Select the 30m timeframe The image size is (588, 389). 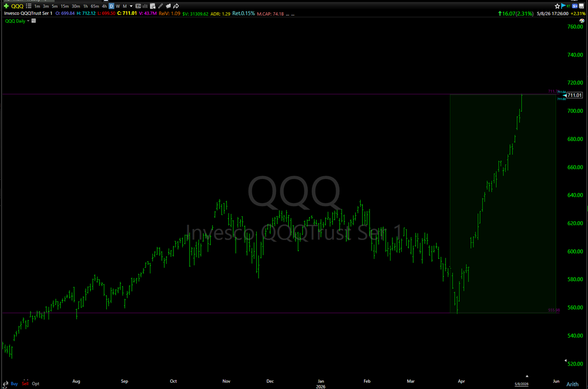pos(76,6)
